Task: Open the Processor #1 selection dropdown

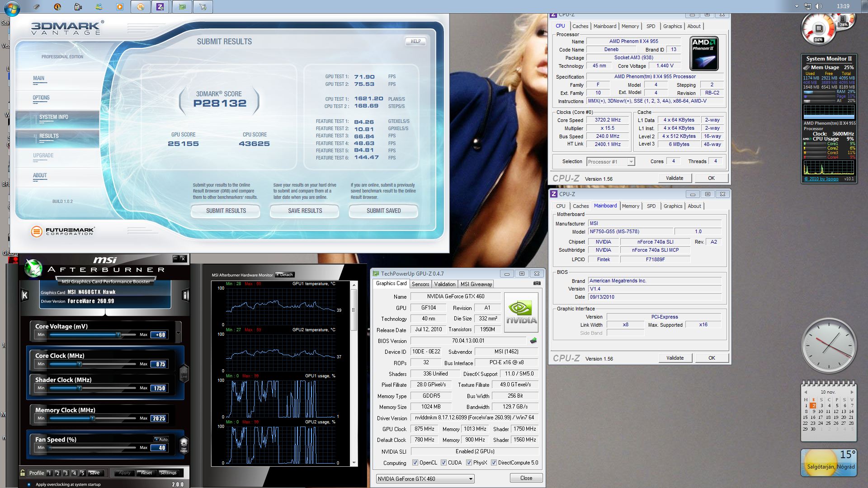Action: click(610, 162)
